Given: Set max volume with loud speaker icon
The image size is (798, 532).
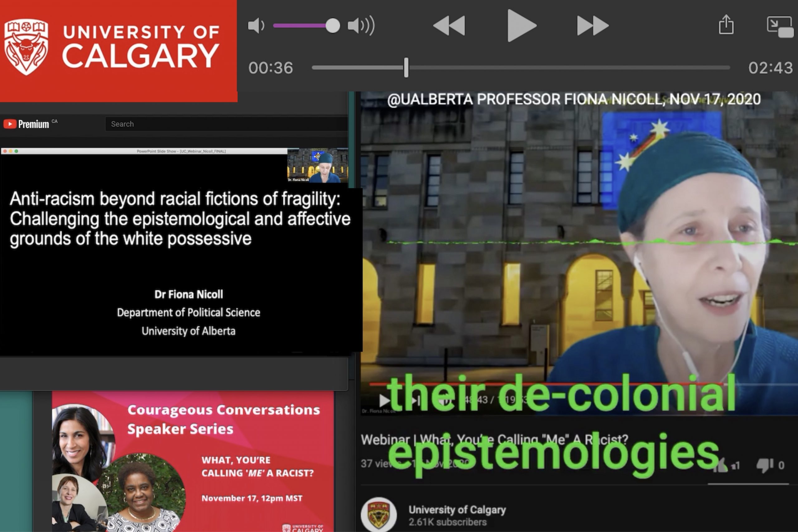Looking at the screenshot, I should 361,26.
